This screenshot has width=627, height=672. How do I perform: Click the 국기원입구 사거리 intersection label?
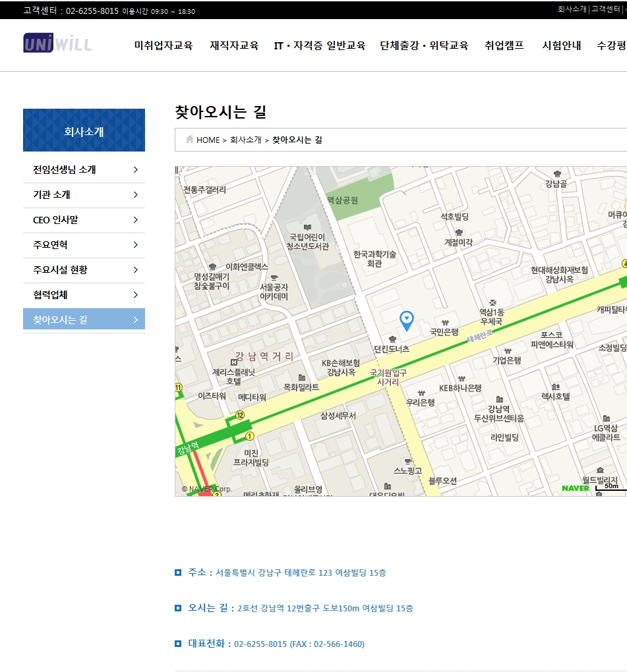pyautogui.click(x=388, y=377)
